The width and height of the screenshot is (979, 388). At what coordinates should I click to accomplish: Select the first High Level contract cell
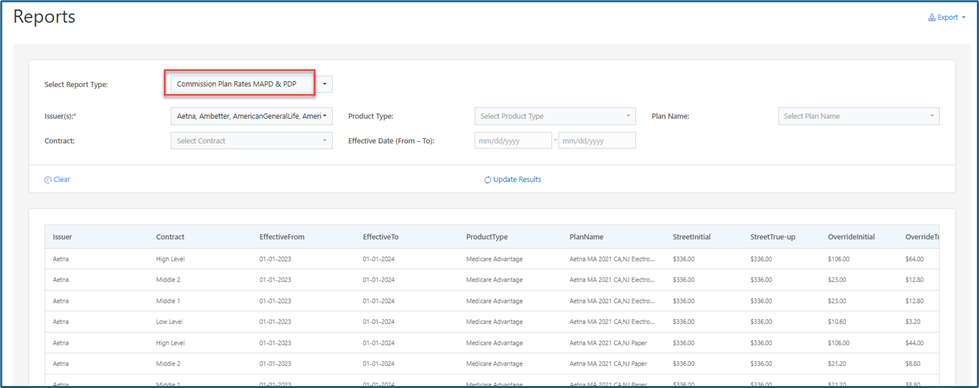170,259
